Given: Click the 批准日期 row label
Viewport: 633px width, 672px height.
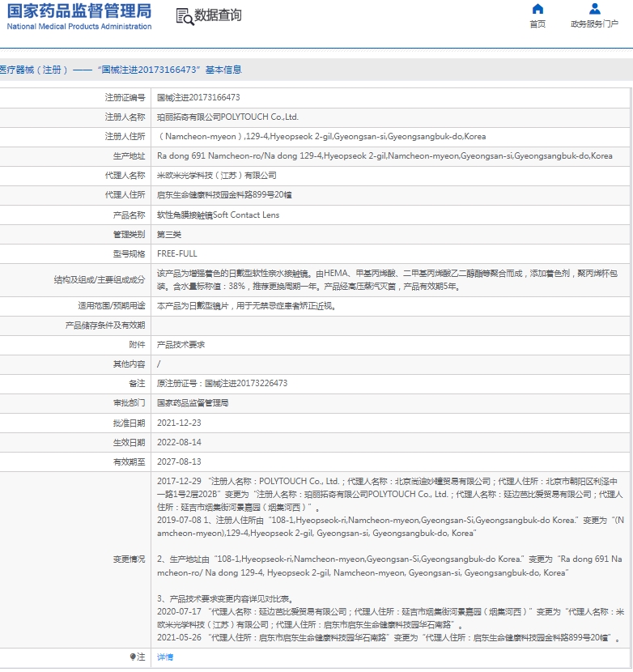Looking at the screenshot, I should point(129,423).
